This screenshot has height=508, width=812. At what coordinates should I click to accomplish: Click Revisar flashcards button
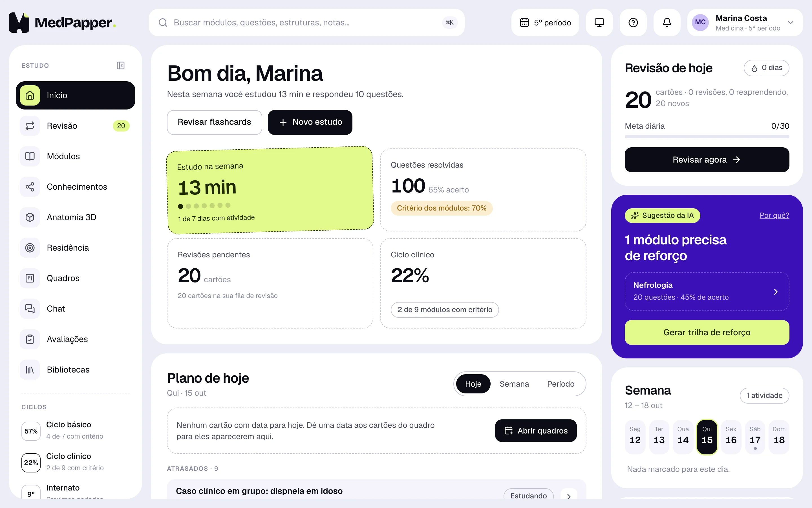[214, 122]
